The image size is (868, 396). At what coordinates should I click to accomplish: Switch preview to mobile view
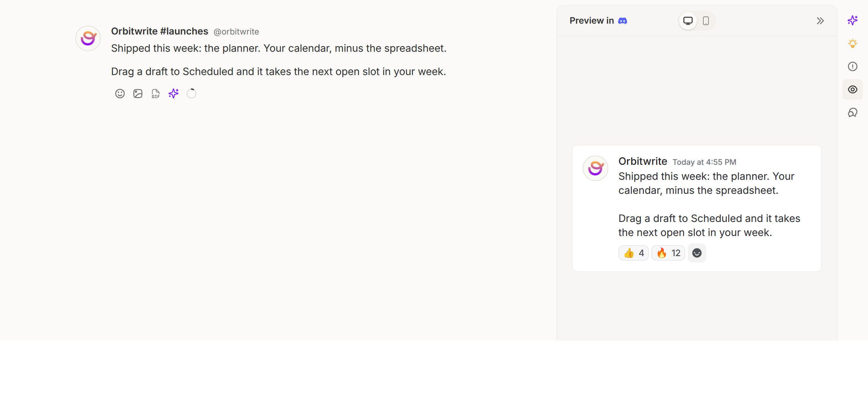[x=706, y=20]
